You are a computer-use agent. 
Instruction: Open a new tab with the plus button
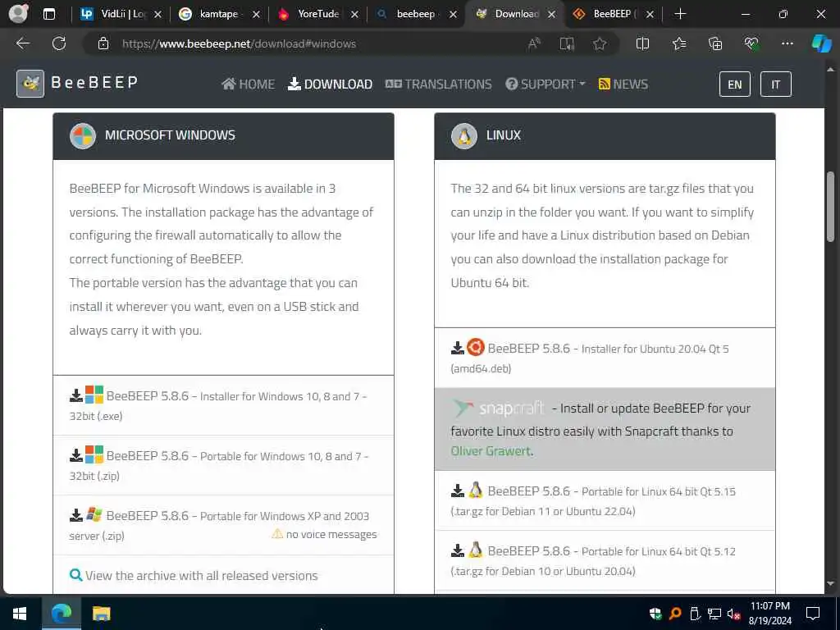point(680,14)
